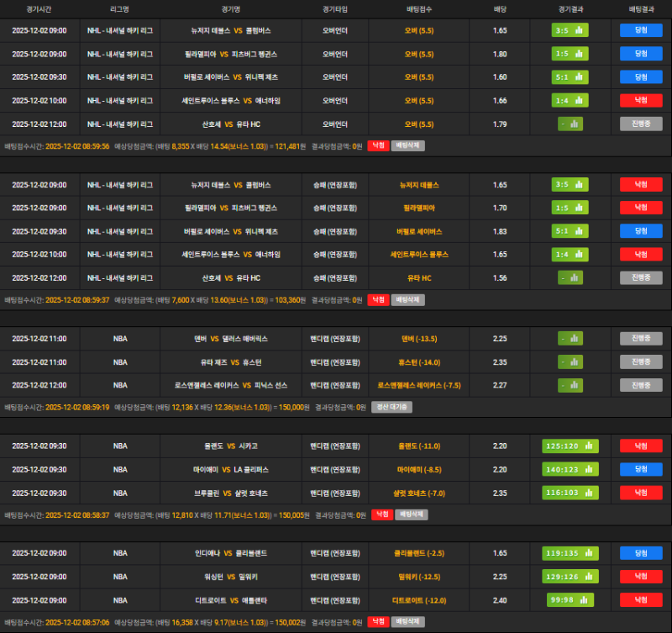Click 배팅삭제 for the 08:57:06 bet slip
This screenshot has height=633, width=672.
(408, 621)
